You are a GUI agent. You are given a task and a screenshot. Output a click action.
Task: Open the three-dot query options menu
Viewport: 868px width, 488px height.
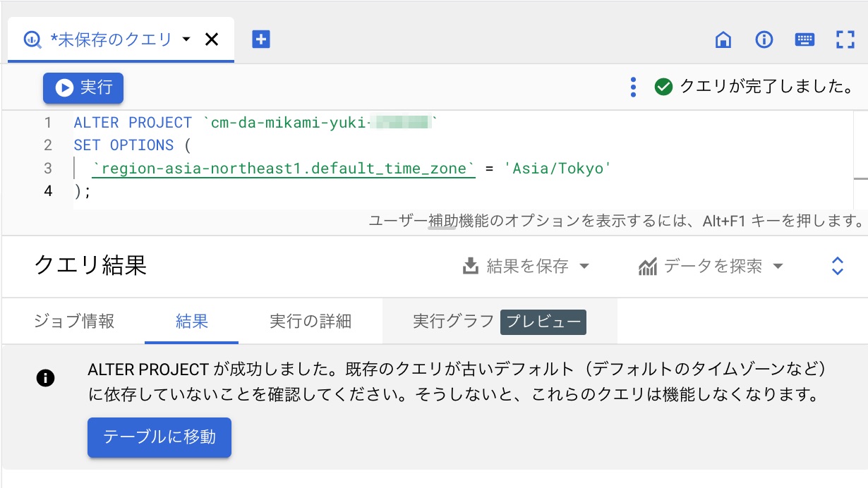tap(633, 87)
